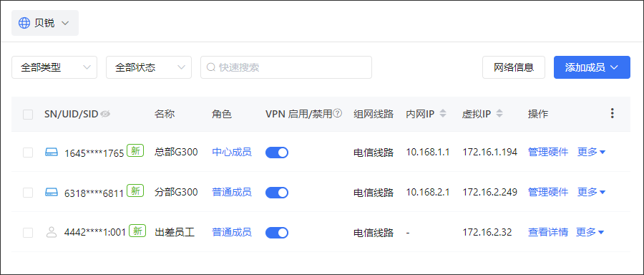644x275 pixels.
Task: Toggle the SN/UID/SID eye visibility icon
Action: (x=106, y=115)
